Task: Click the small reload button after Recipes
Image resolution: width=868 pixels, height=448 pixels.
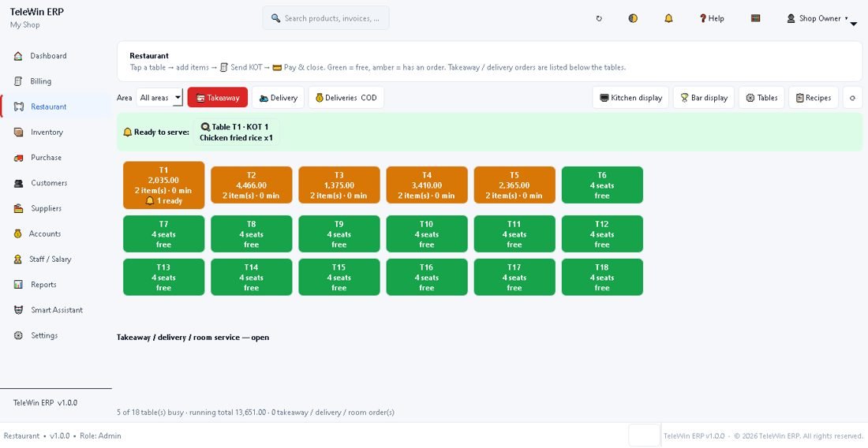Action: coord(852,97)
